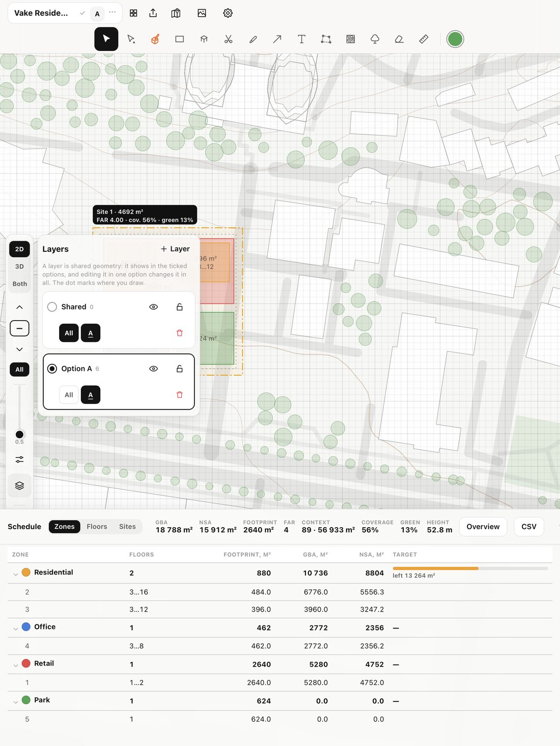Choose the orange paint bucket tool
Image resolution: width=560 pixels, height=746 pixels.
[x=155, y=39]
